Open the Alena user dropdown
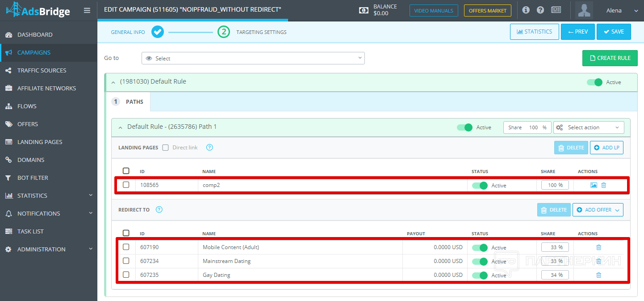This screenshot has height=301, width=644. (x=622, y=10)
